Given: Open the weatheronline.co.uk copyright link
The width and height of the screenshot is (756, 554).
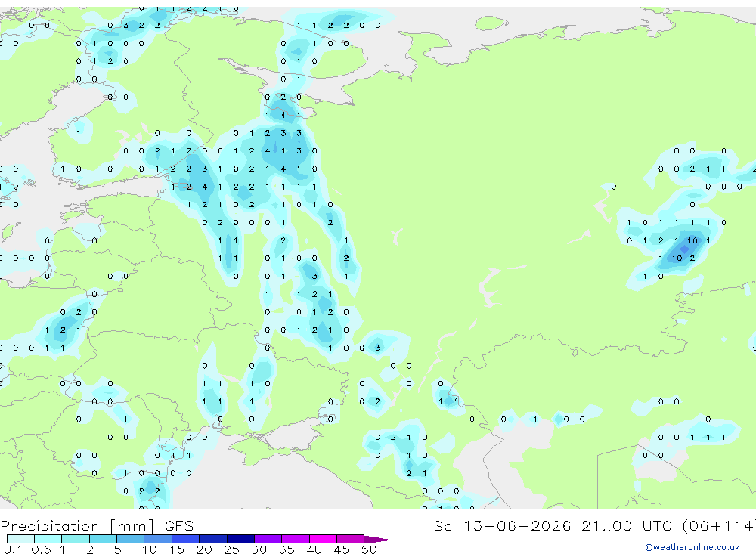Looking at the screenshot, I should point(692,547).
